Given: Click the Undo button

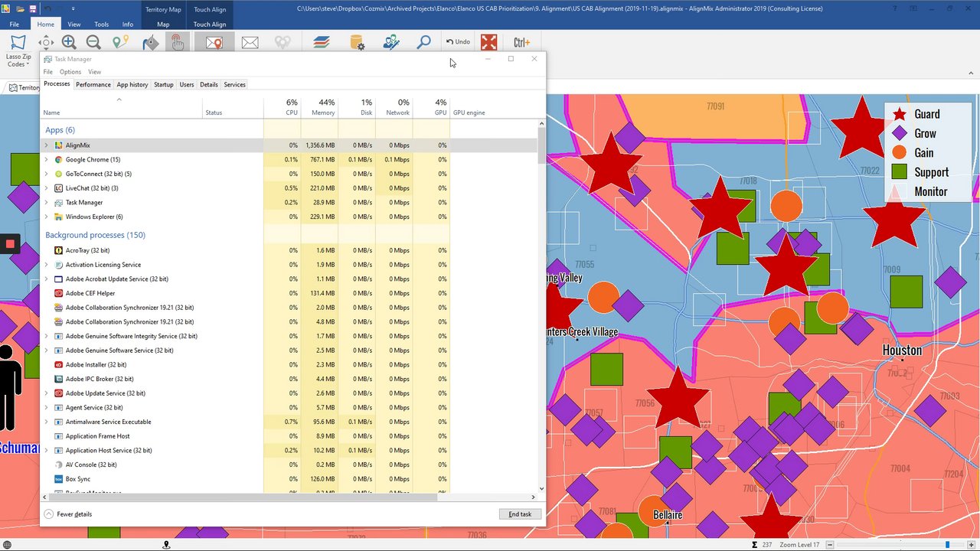Looking at the screenshot, I should point(458,42).
